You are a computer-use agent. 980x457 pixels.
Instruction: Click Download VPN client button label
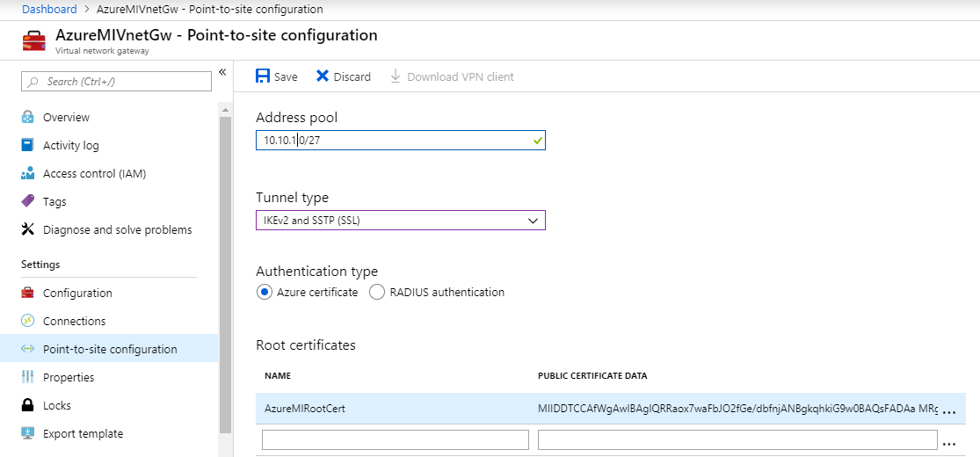461,76
